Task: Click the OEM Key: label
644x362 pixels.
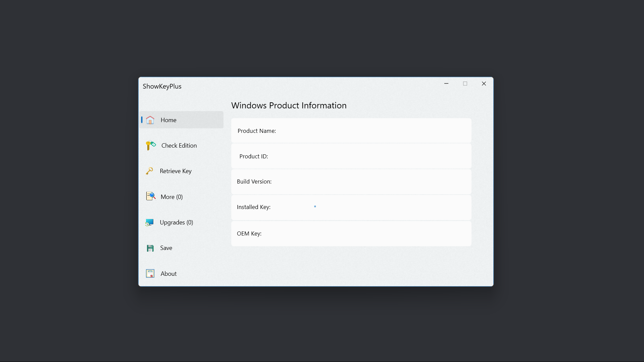Action: [249, 234]
